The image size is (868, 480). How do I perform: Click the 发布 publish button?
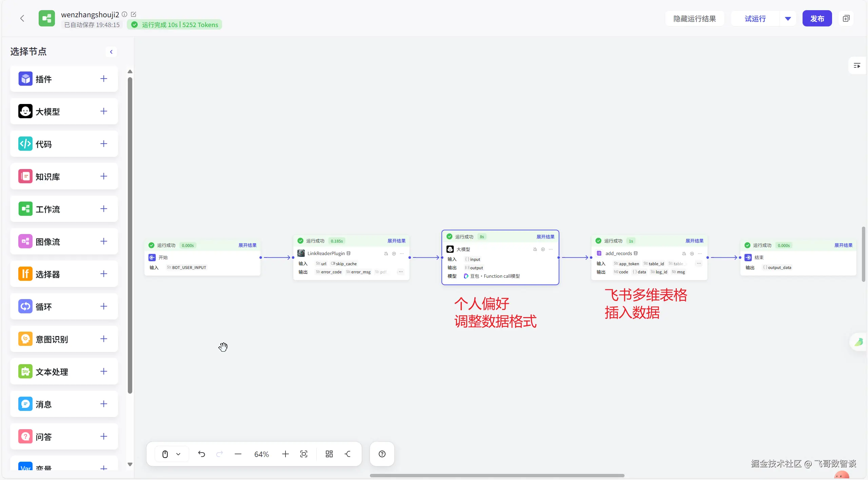click(817, 19)
